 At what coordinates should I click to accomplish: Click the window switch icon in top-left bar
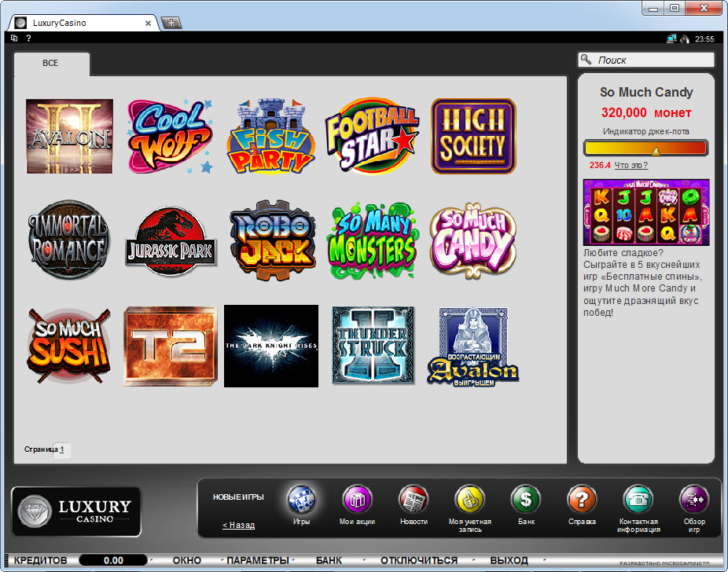pyautogui.click(x=14, y=38)
